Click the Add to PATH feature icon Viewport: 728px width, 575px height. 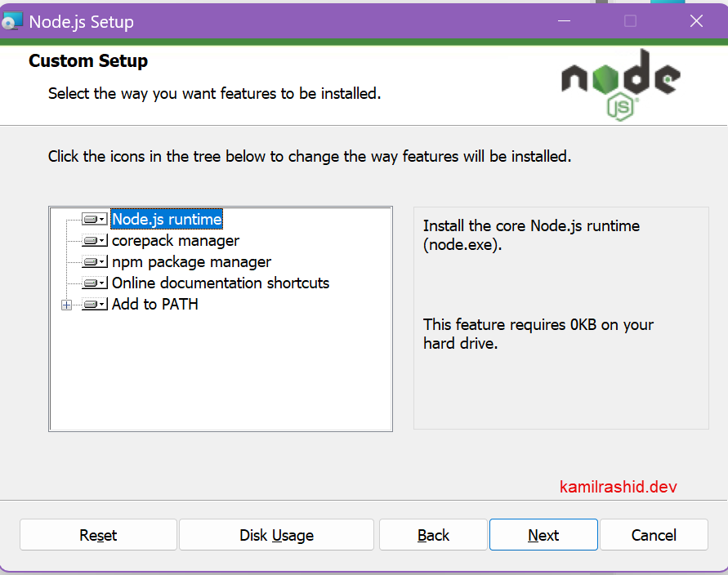pyautogui.click(x=90, y=304)
